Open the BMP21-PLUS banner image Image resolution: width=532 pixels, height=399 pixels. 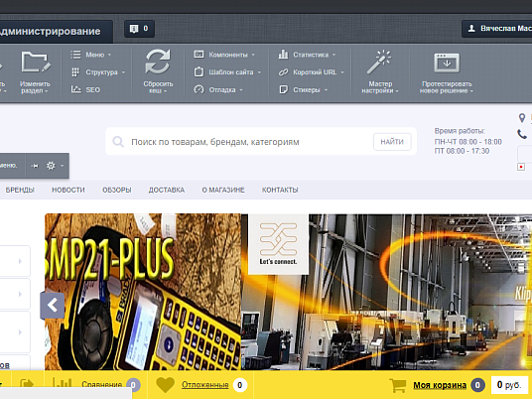(x=143, y=292)
